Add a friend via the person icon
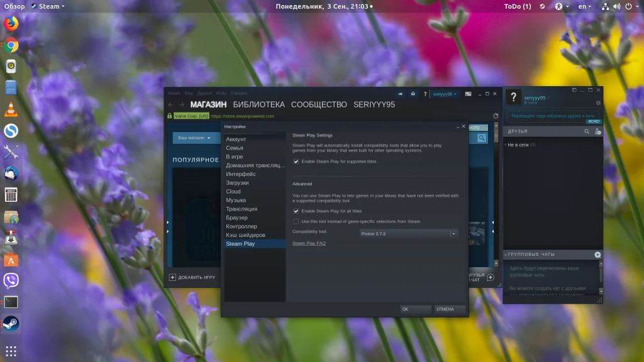 597,131
